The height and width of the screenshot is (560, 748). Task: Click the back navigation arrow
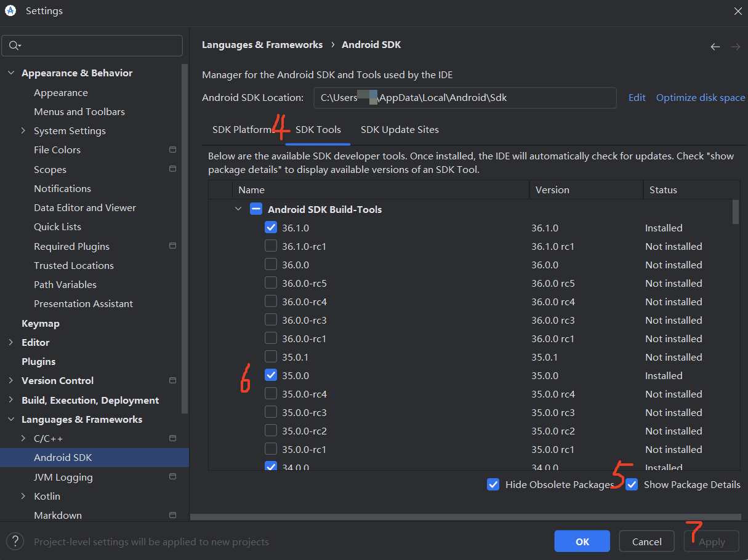click(x=715, y=47)
